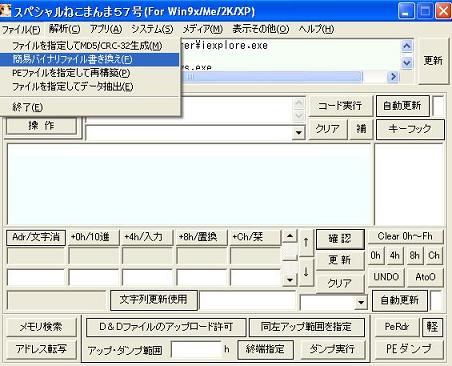Image resolution: width=452 pixels, height=366 pixels.
Task: Click the right arrow of the horizontal scrollbar
Action: (393, 77)
